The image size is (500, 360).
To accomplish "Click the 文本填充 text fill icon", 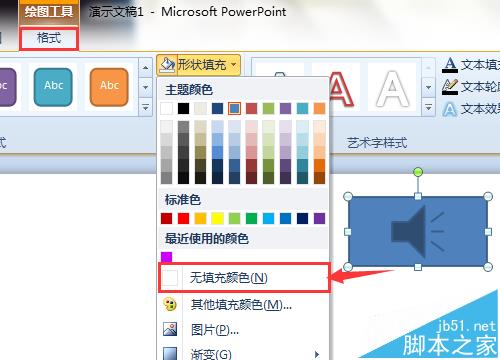I will point(450,65).
